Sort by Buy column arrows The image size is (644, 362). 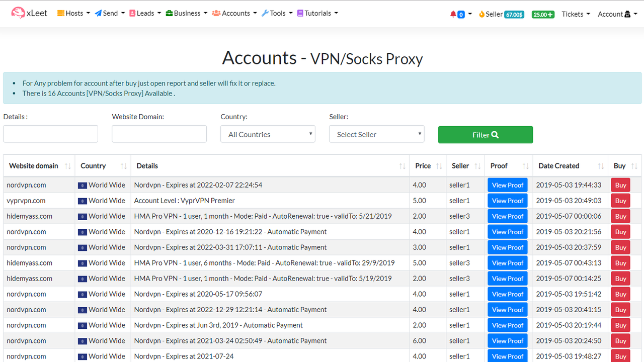click(x=634, y=166)
